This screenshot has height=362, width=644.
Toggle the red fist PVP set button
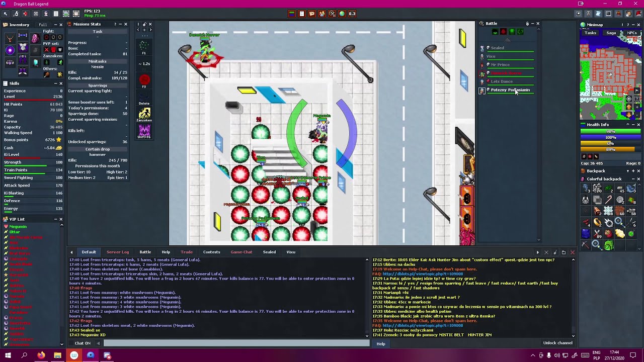tap(53, 50)
